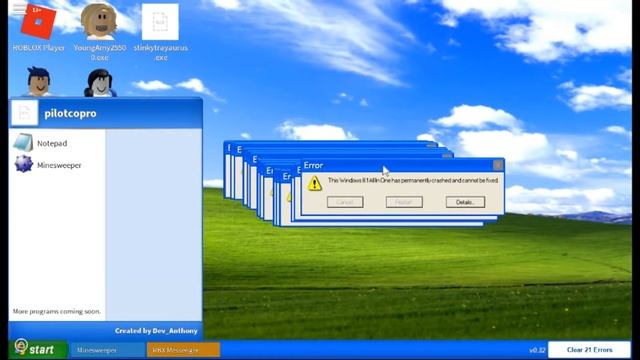
Task: Click the warning triangle icon in Error dialog
Action: click(314, 183)
